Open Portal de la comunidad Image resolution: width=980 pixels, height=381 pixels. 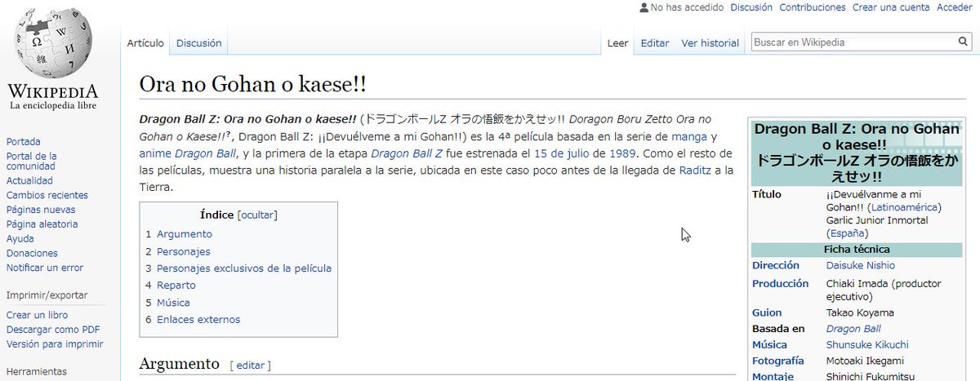[31, 161]
